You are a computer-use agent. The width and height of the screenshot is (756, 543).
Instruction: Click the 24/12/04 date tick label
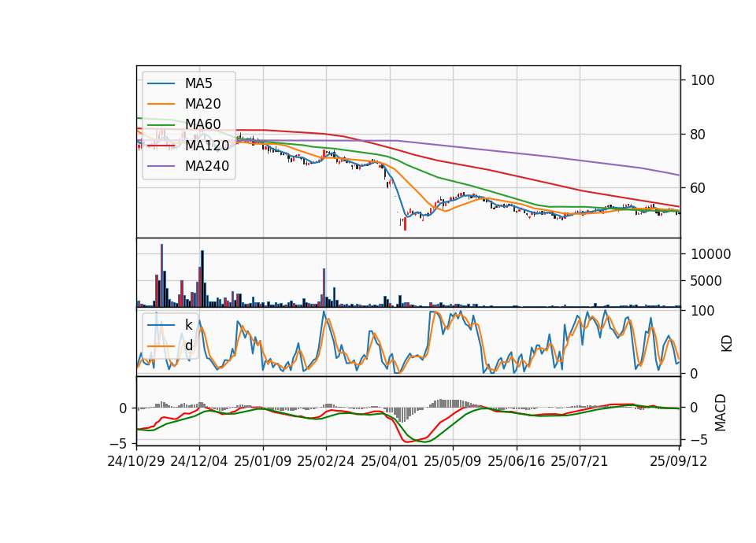coord(199,461)
